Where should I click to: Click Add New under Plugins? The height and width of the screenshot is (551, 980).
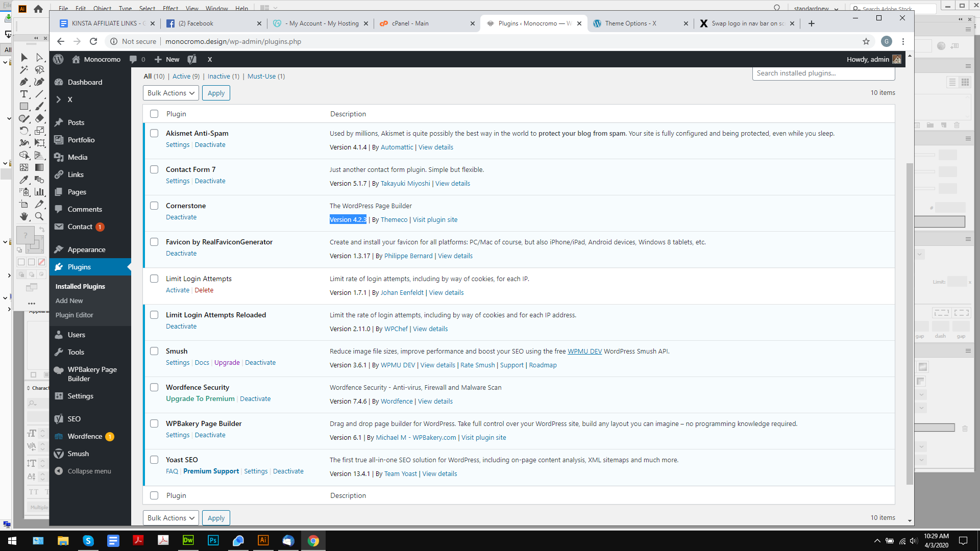coord(69,300)
